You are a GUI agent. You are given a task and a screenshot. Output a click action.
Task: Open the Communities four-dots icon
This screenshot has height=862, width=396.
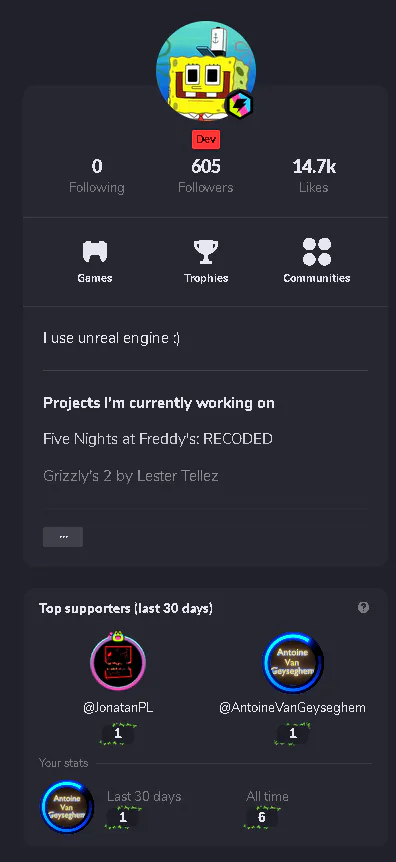coord(317,252)
